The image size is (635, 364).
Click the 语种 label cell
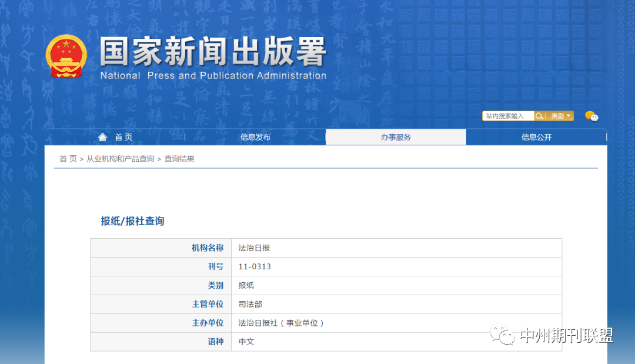[x=161, y=341]
